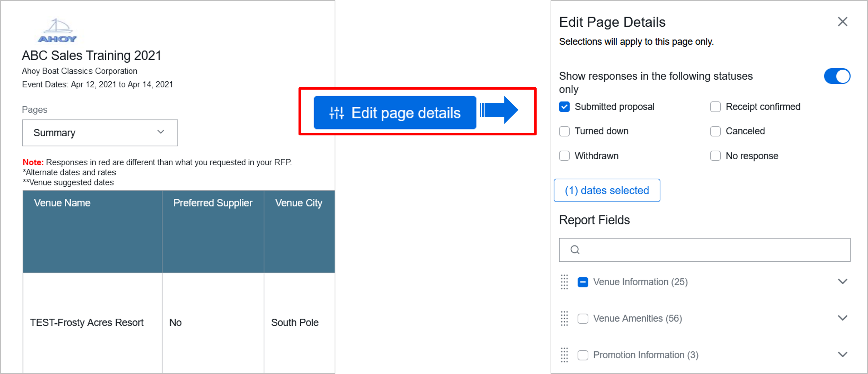The image size is (868, 374).
Task: Click the search magnifier icon under Report Fields
Action: [x=575, y=249]
